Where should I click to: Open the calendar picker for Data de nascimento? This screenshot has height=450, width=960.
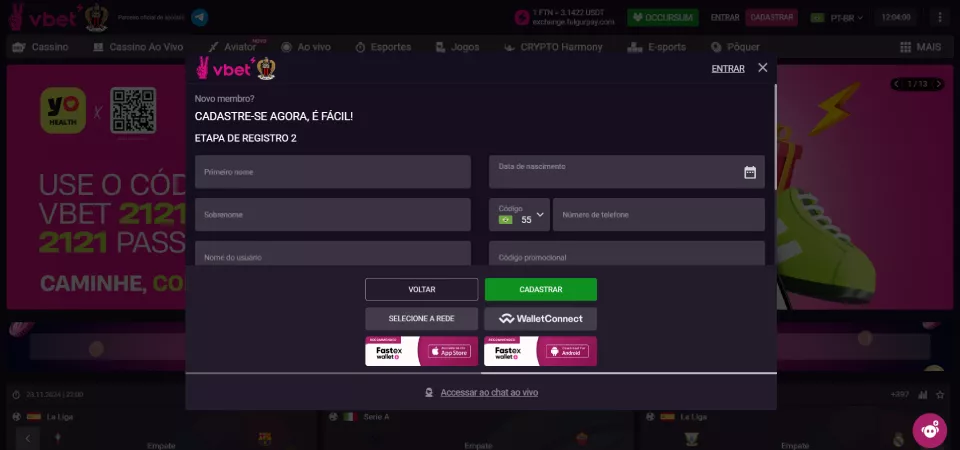point(749,173)
